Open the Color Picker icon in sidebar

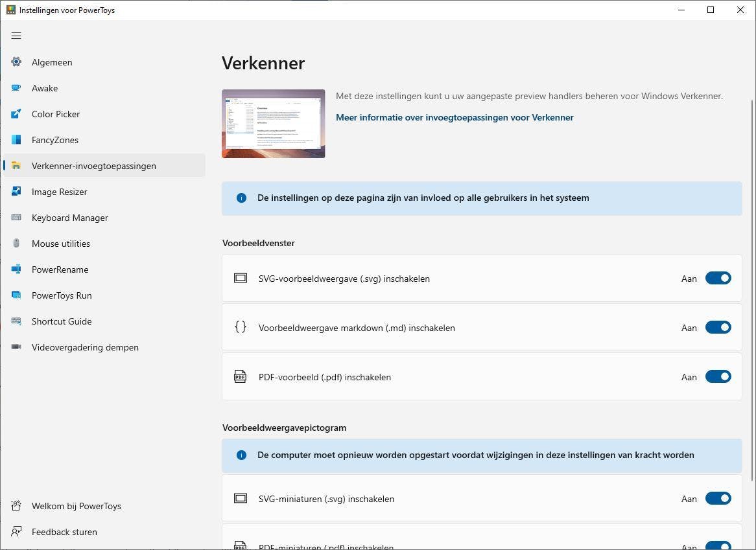16,114
